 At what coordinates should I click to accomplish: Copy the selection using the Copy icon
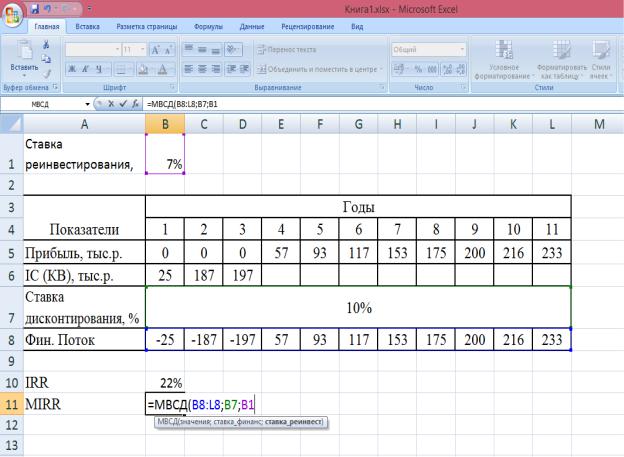pos(46,59)
